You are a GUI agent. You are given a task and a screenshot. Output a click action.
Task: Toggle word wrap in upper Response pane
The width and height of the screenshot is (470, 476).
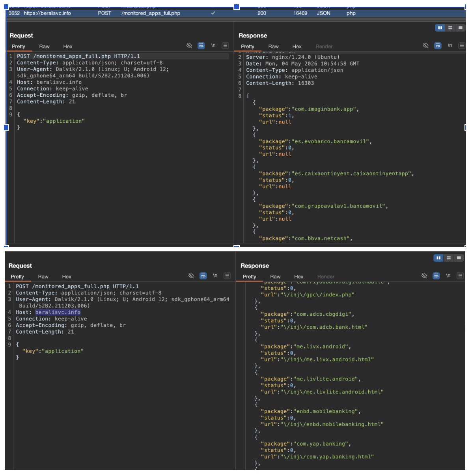tap(438, 46)
